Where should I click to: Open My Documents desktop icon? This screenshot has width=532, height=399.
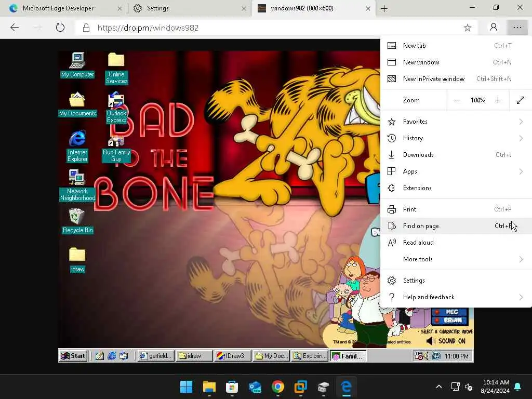[x=77, y=104]
